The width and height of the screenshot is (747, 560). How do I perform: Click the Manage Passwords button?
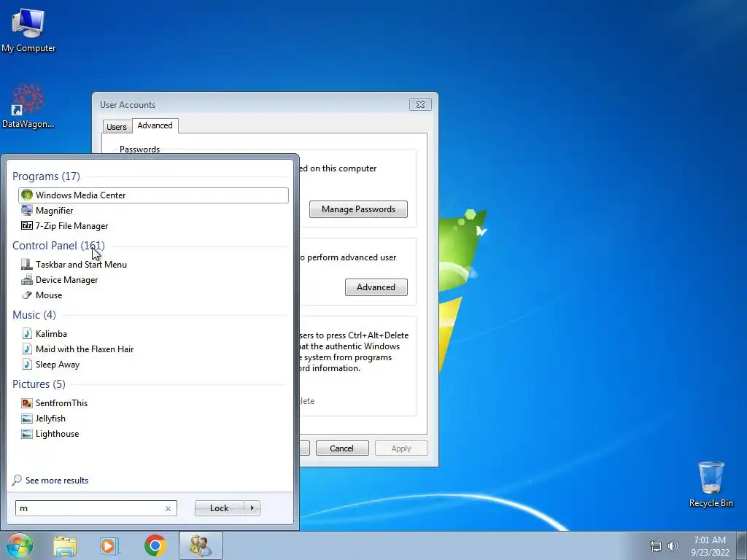pyautogui.click(x=358, y=209)
